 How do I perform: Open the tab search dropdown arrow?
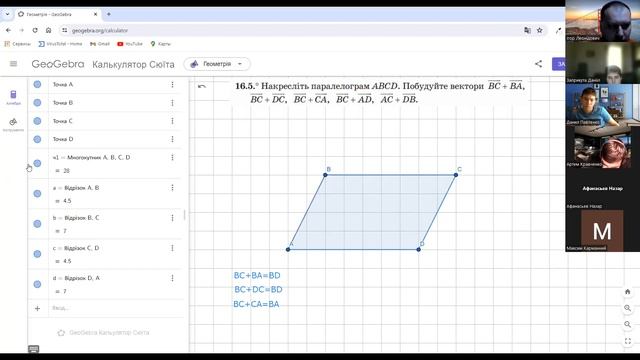tap(7, 14)
